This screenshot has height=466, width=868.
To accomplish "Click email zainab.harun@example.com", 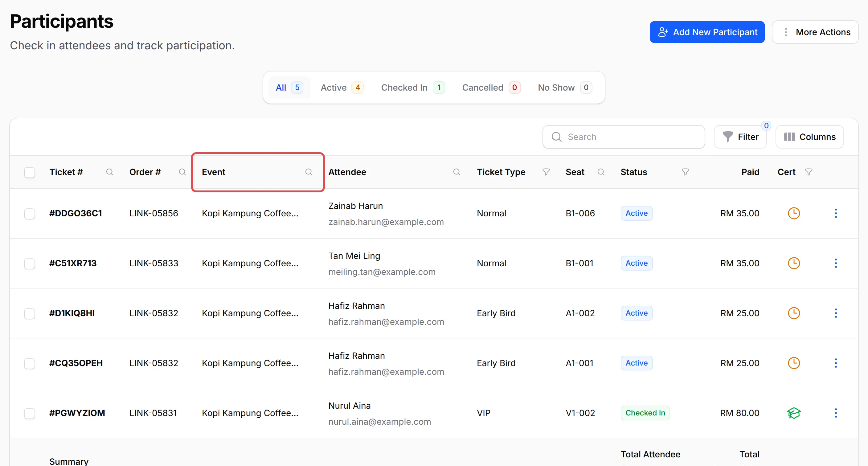I will point(386,222).
